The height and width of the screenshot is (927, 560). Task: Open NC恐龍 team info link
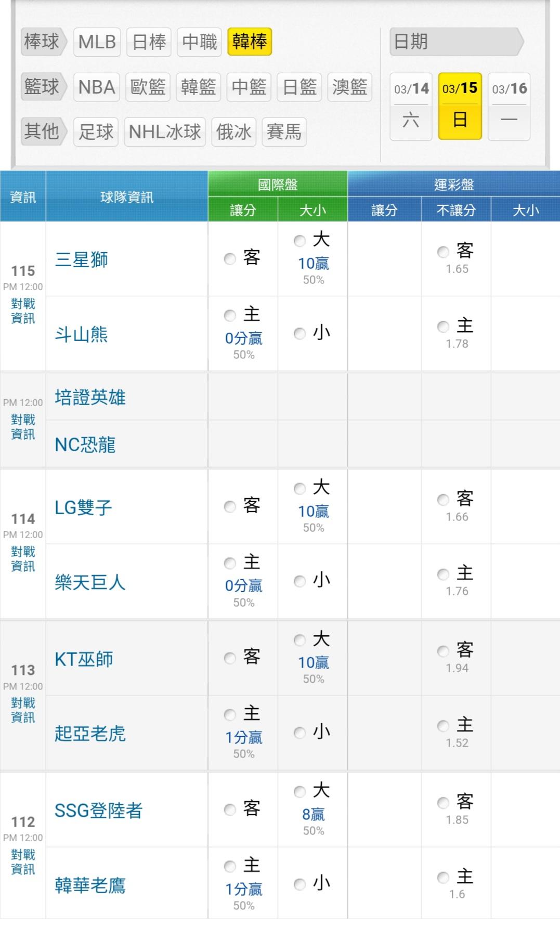click(x=85, y=445)
